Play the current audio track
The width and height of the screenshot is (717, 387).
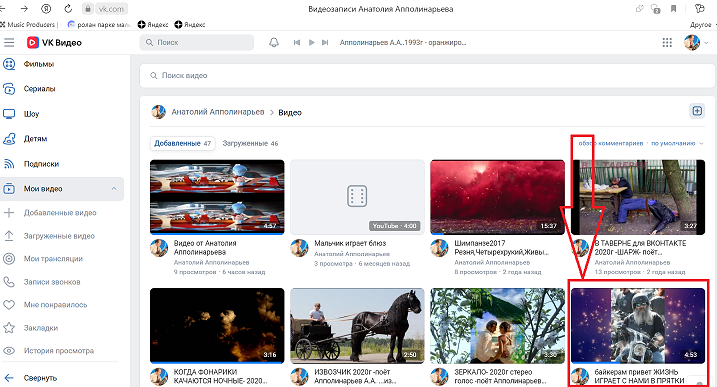coord(311,43)
